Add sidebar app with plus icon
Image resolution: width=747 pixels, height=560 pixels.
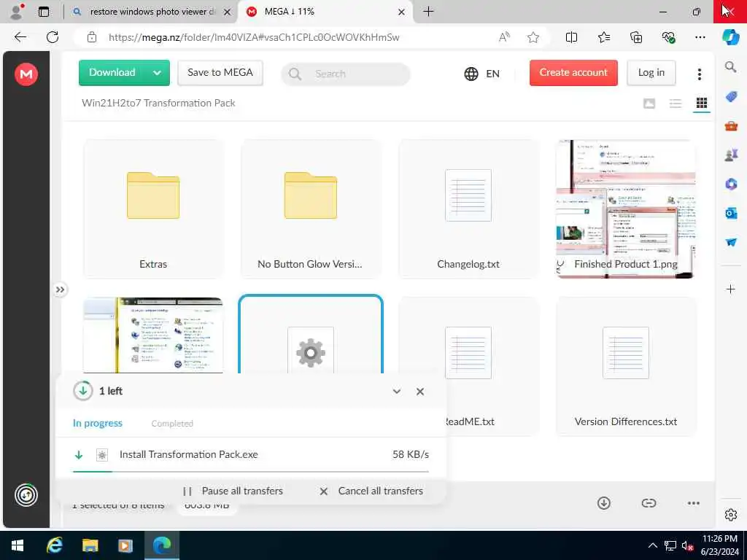731,289
